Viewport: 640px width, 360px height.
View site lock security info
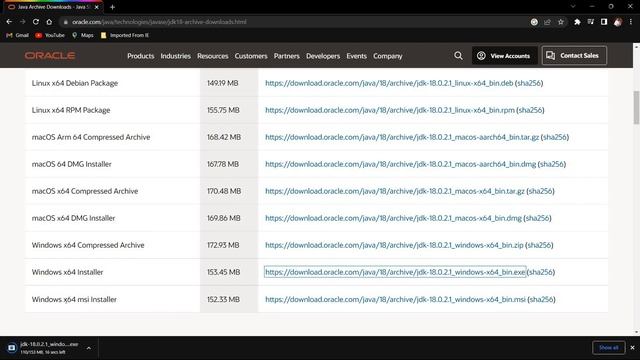(x=65, y=22)
